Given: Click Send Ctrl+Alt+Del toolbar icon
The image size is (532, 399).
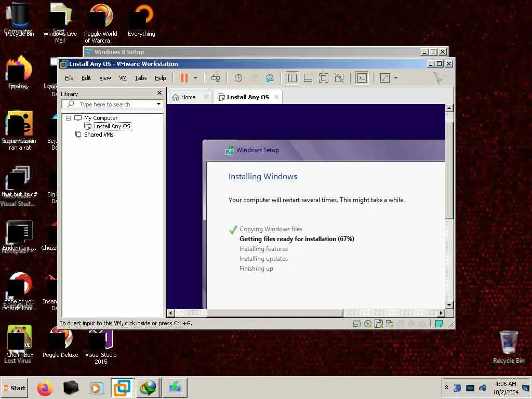Looking at the screenshot, I should [216, 78].
